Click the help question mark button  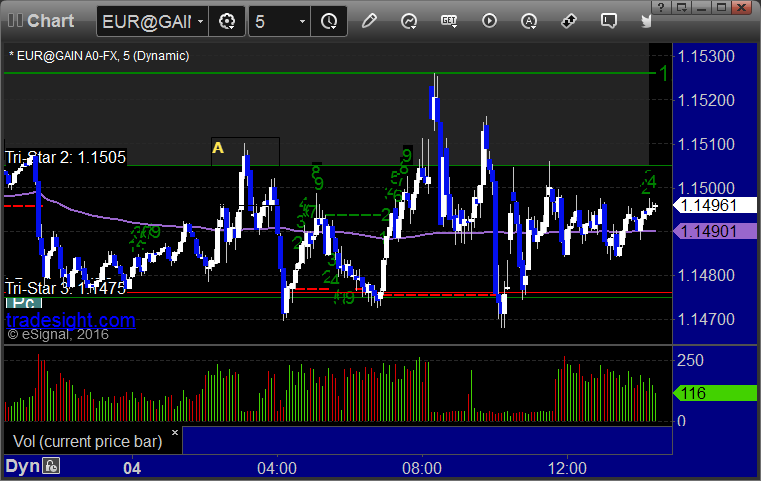coord(661,7)
